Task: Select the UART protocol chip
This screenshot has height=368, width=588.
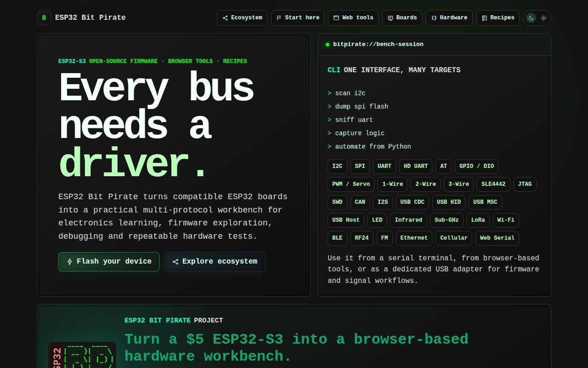Action: [384, 167]
